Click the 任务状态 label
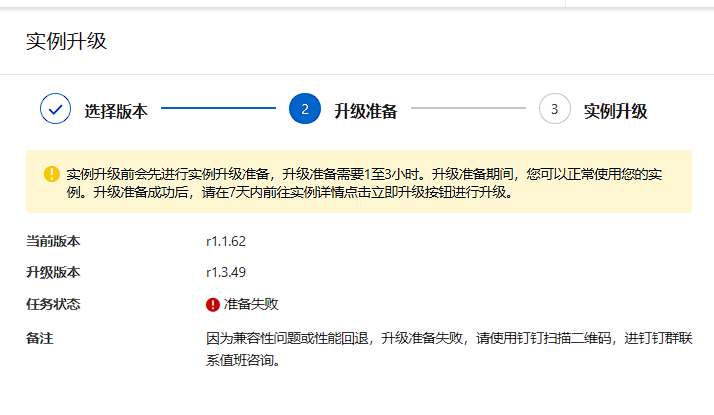 coord(53,304)
